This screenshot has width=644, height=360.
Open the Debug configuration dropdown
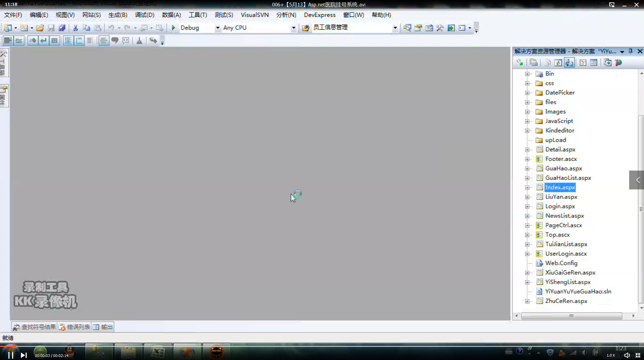[x=218, y=28]
